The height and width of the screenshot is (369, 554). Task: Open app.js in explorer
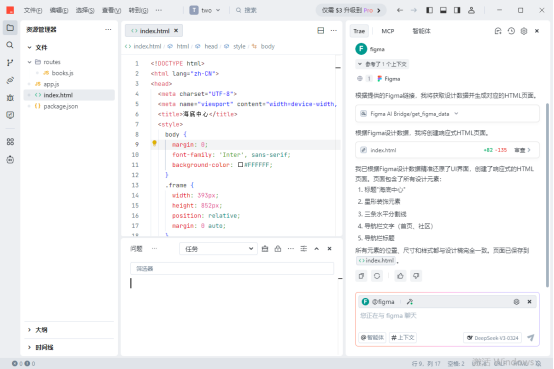(51, 84)
